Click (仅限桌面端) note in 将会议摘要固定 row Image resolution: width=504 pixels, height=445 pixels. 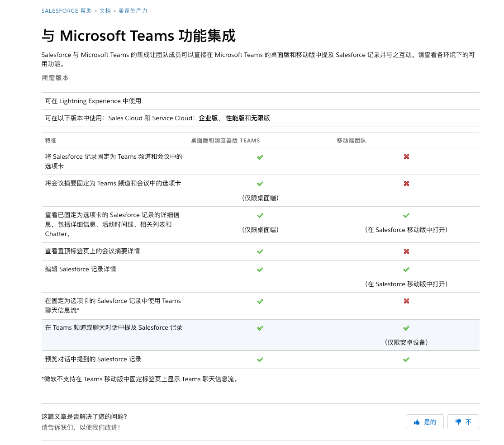tap(260, 198)
